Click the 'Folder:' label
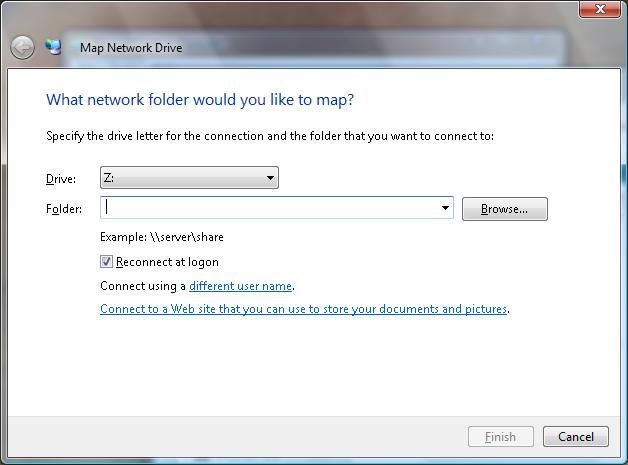This screenshot has width=628, height=465. tap(64, 209)
